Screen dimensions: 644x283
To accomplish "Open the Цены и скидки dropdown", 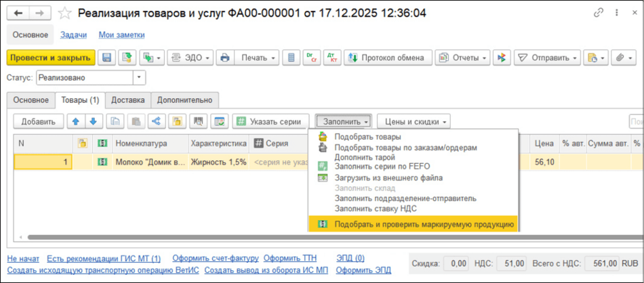I will coord(414,121).
